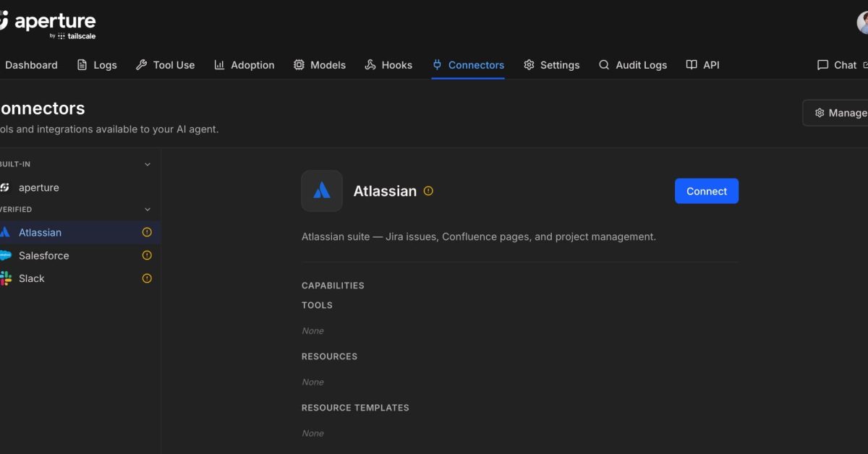Switch to the Models tab

320,65
